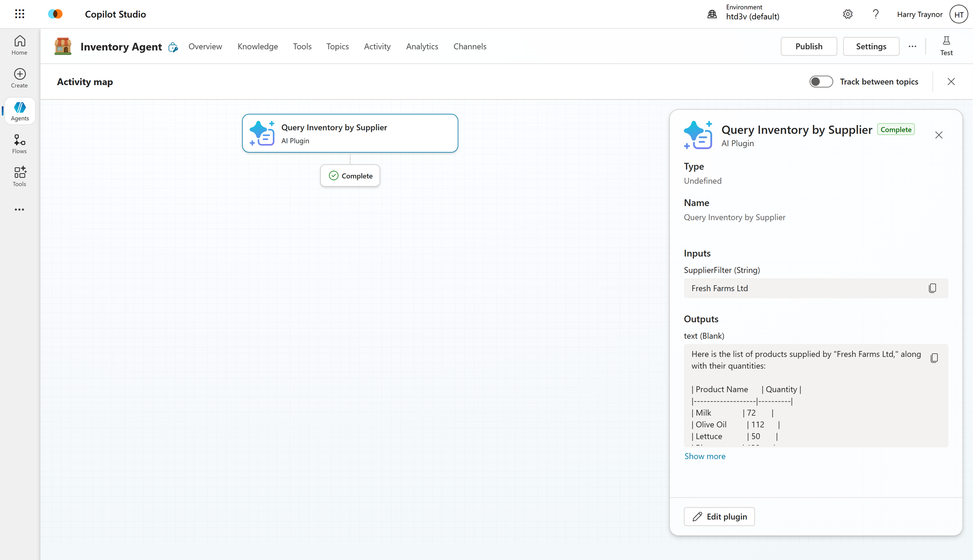Copy the text output value
Viewport: 973px width, 560px height.
point(934,358)
